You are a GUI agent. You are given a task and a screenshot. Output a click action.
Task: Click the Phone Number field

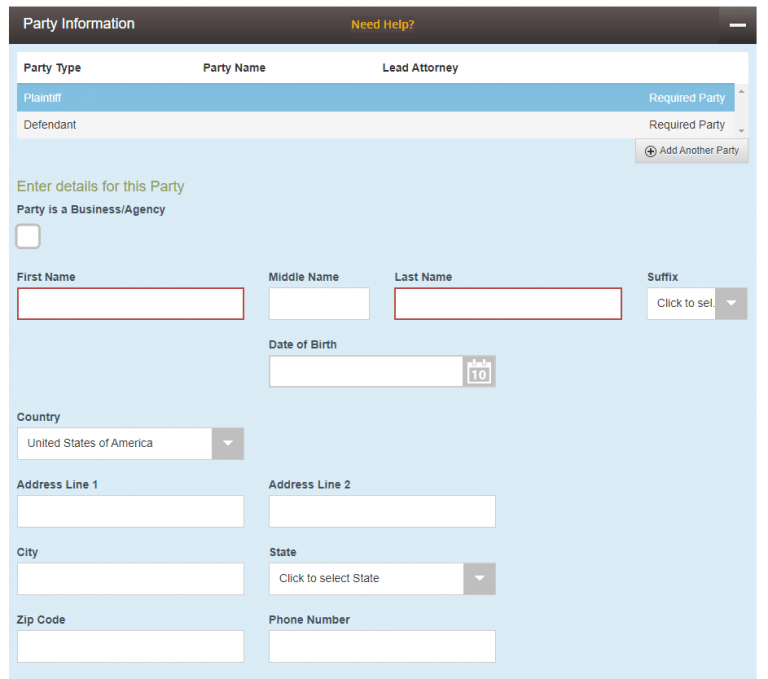click(x=382, y=646)
